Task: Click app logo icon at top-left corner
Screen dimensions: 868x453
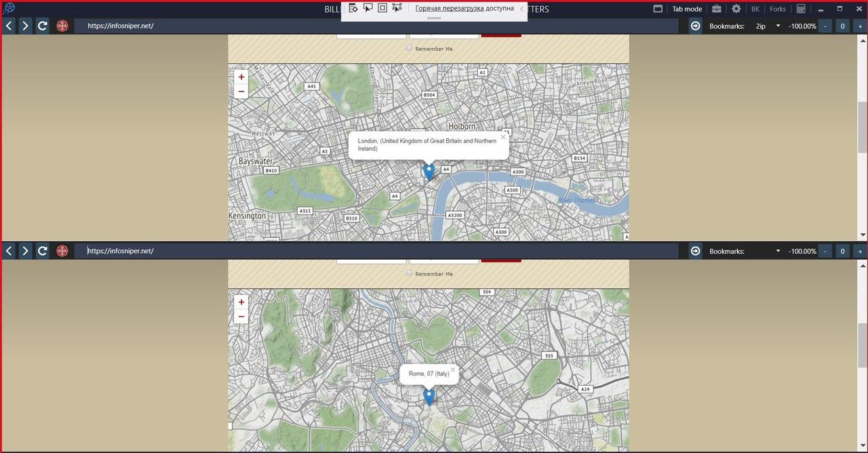Action: pos(9,8)
